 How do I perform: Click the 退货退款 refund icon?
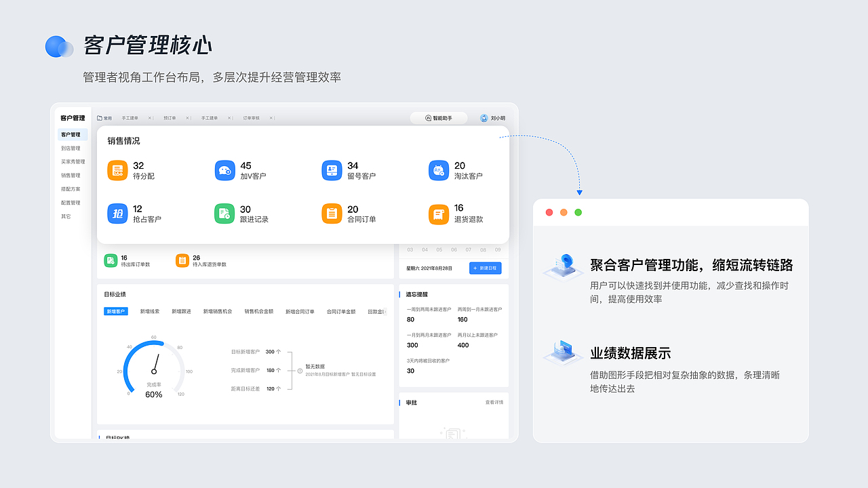click(x=438, y=213)
